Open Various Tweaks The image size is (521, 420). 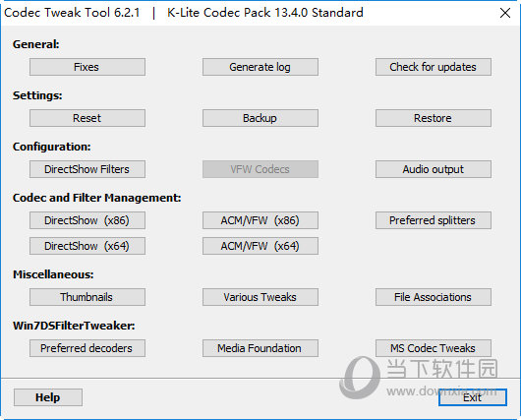tap(260, 297)
